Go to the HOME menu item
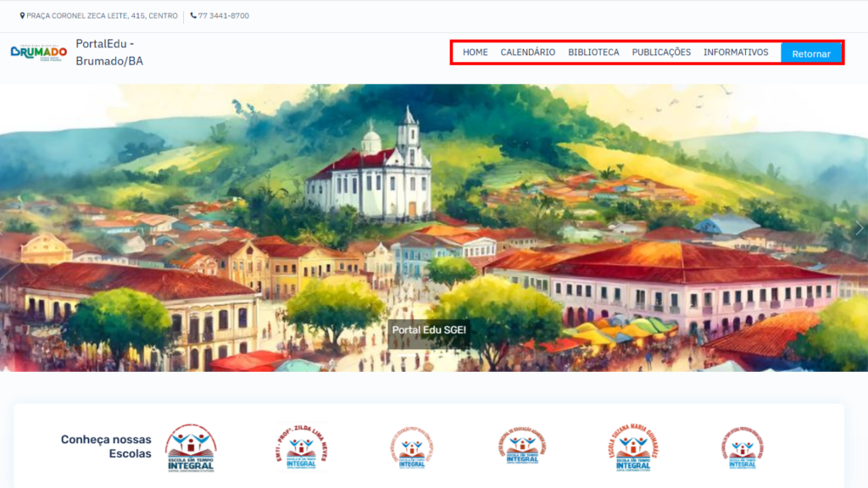868x488 pixels. 475,53
